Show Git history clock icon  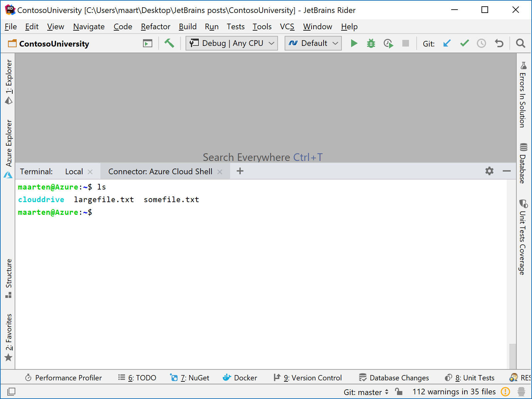pos(481,43)
